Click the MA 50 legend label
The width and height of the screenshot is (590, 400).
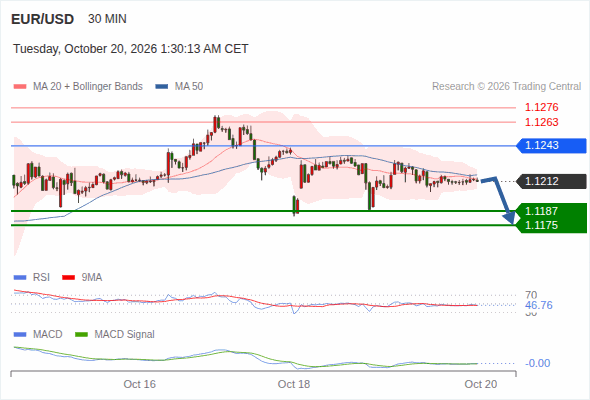click(189, 87)
